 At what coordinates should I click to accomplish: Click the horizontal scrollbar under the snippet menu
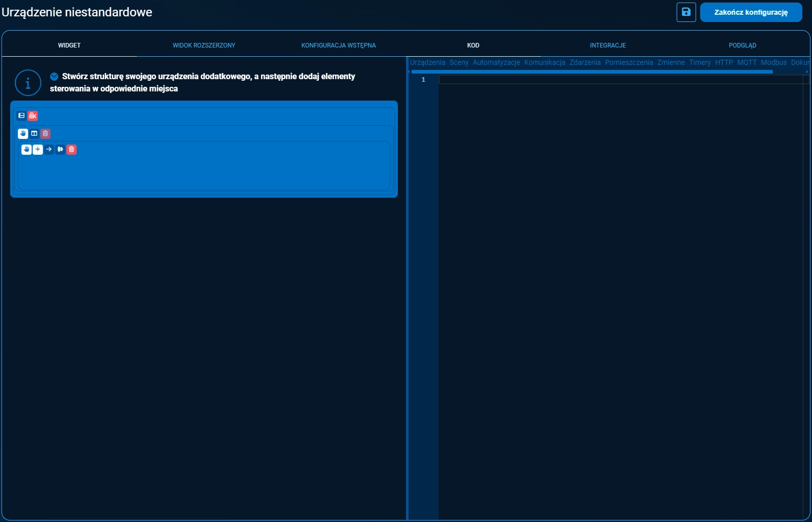[x=592, y=72]
